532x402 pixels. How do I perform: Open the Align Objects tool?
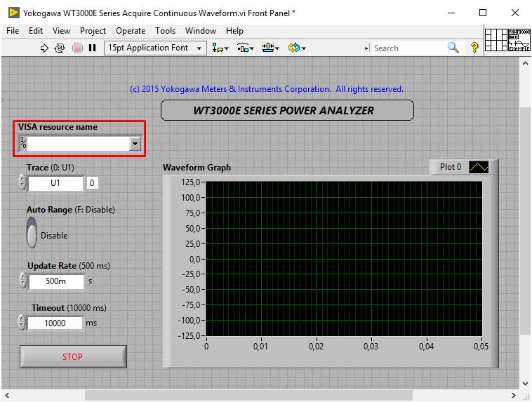point(220,48)
